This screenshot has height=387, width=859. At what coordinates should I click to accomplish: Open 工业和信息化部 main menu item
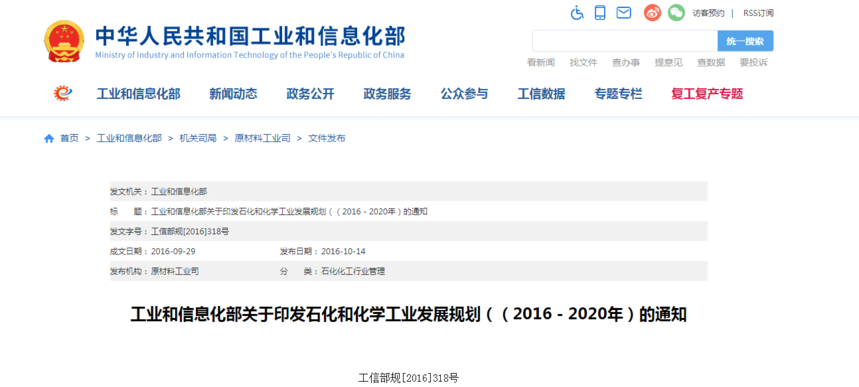(x=139, y=94)
